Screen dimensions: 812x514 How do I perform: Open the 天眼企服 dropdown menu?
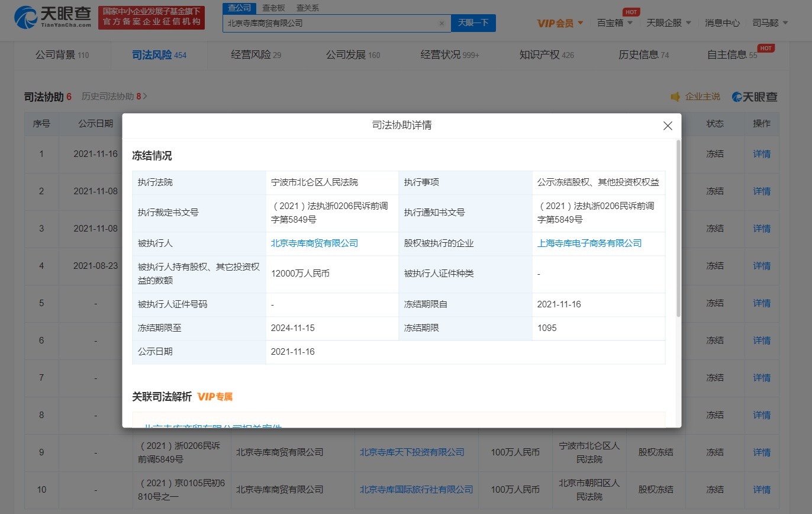click(x=669, y=23)
